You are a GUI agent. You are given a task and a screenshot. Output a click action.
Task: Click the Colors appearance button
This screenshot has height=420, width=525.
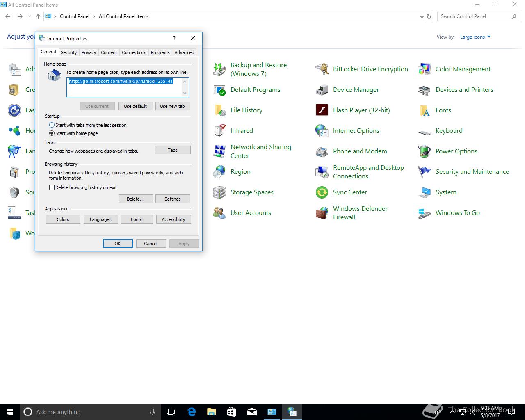click(63, 219)
